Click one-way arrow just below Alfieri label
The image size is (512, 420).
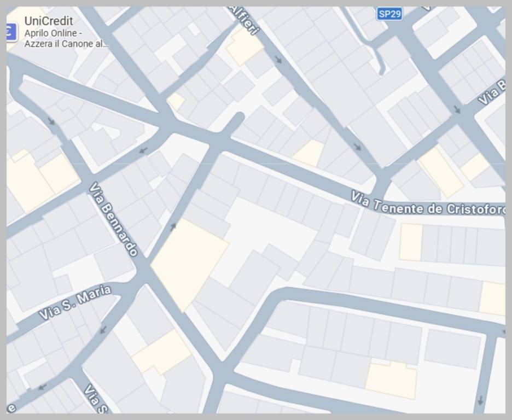278,59
